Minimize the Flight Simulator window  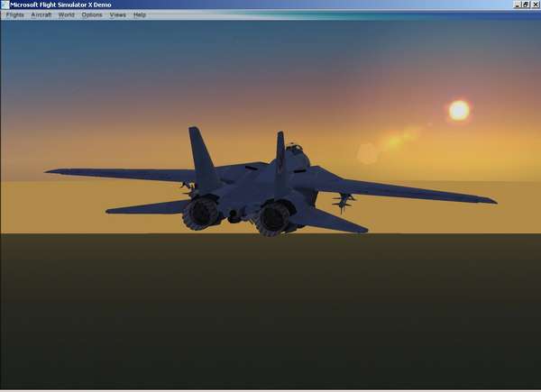pos(518,5)
